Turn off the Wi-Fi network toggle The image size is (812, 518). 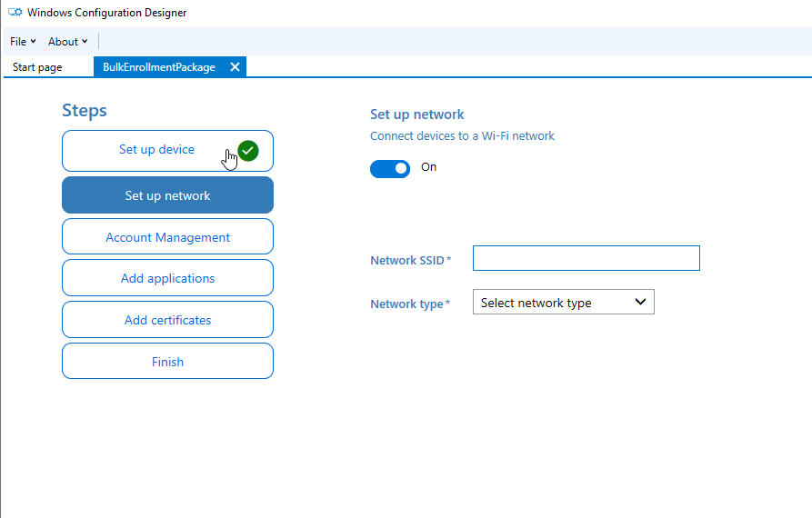[x=390, y=169]
